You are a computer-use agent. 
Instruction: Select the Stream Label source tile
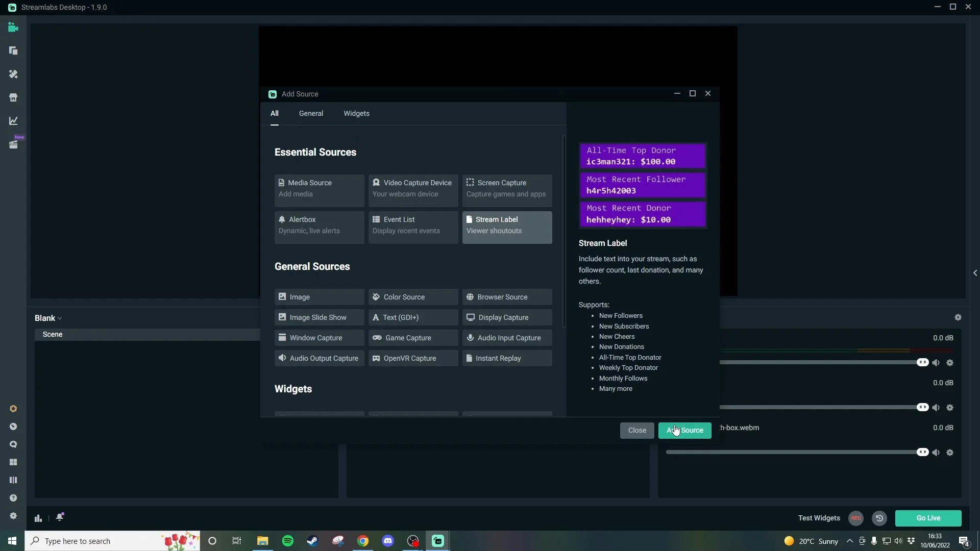507,228
